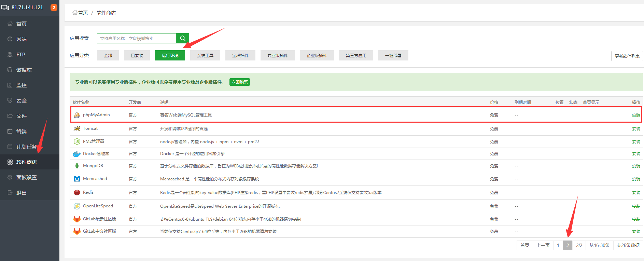Install Memcached via its 安装 link

point(636,179)
